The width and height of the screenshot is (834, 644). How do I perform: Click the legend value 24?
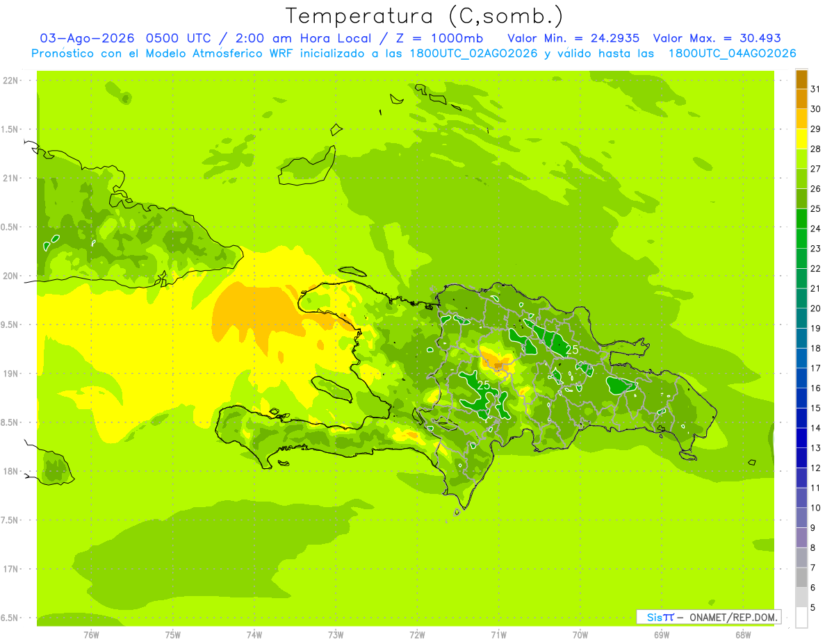(x=816, y=229)
